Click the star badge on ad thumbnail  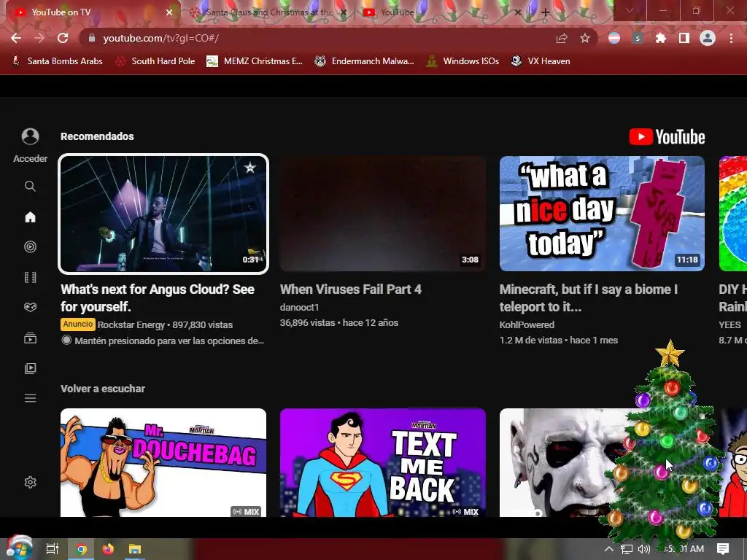(250, 167)
